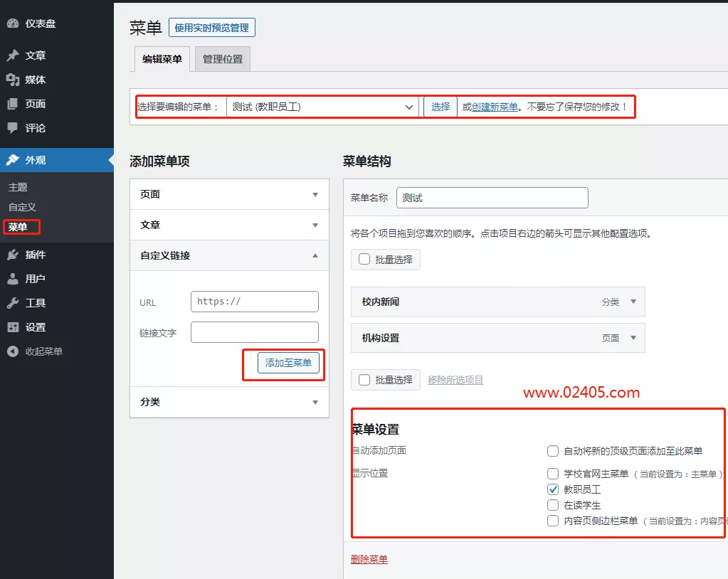Click the Posts (文章) pushpin icon
The image size is (728, 579).
(13, 55)
